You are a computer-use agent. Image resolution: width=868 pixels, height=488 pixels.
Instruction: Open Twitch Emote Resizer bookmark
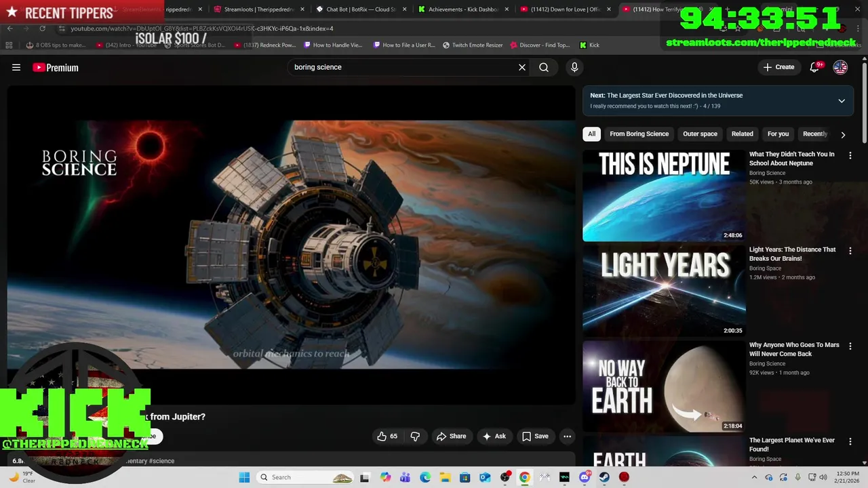[473, 45]
